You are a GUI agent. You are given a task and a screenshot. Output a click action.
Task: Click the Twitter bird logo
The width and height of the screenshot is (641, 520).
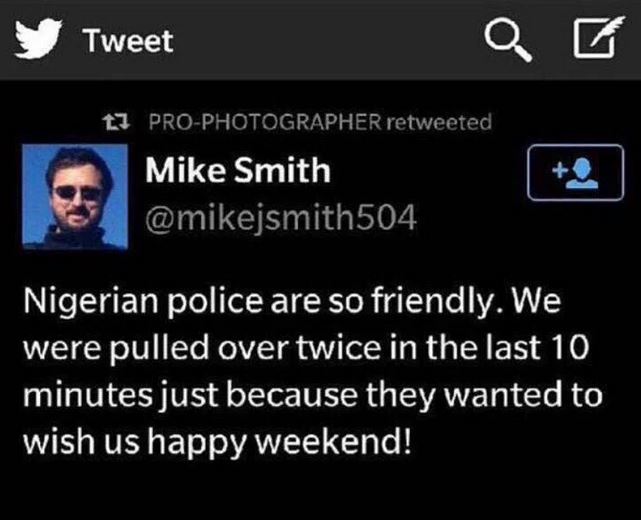coord(38,40)
